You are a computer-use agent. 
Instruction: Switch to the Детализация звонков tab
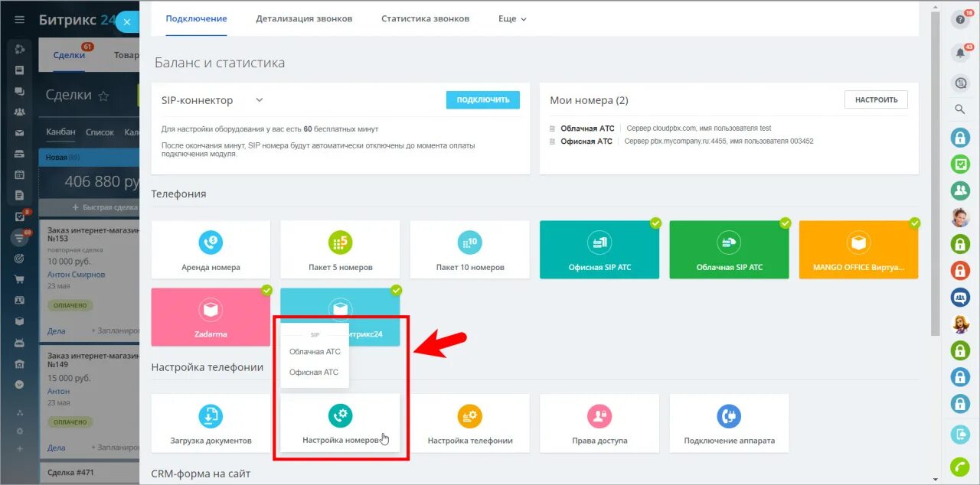304,18
